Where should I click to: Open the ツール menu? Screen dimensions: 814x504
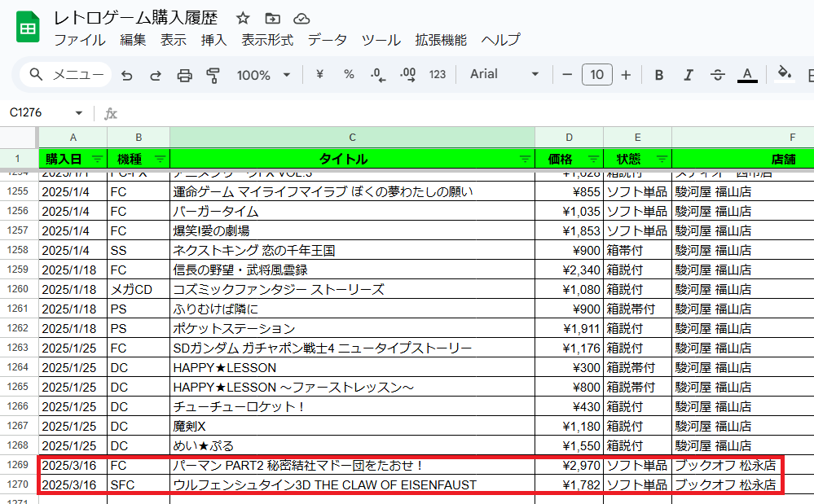coord(381,41)
